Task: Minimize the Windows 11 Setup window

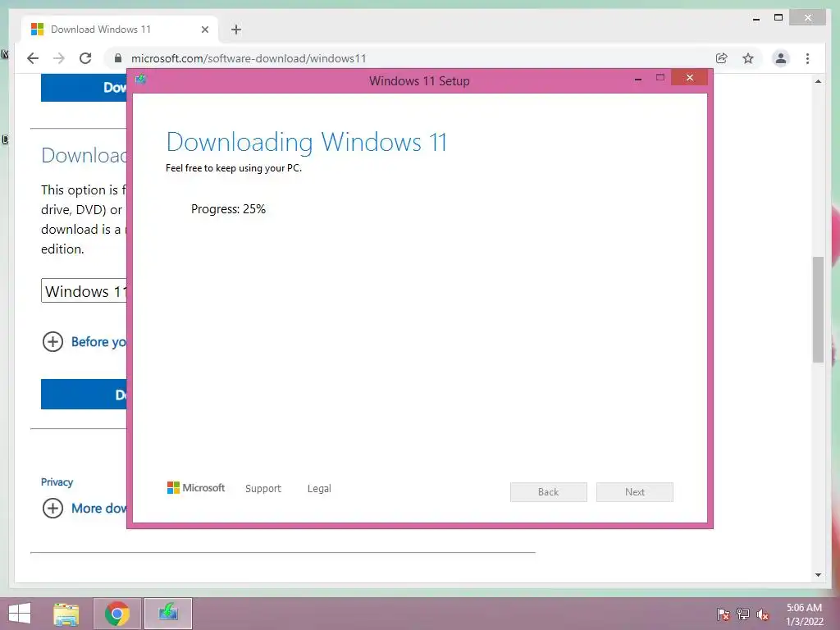Action: 638,79
